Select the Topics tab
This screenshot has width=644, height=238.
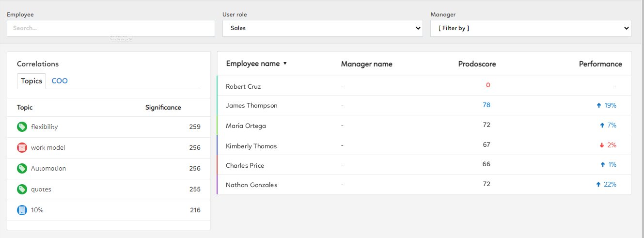tap(31, 81)
